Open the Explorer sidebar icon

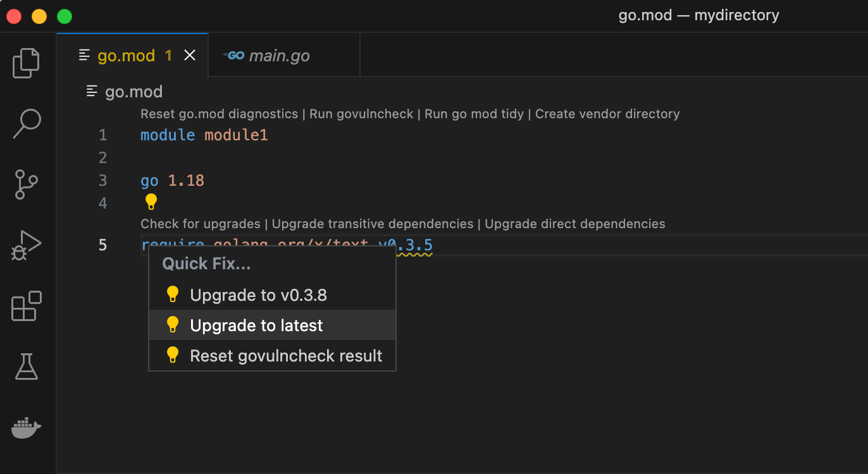click(x=26, y=63)
